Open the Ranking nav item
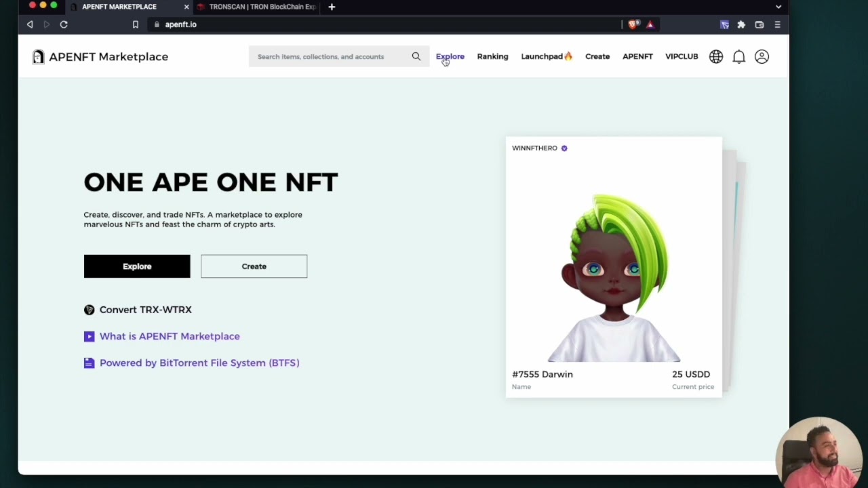868x488 pixels. (x=492, y=56)
